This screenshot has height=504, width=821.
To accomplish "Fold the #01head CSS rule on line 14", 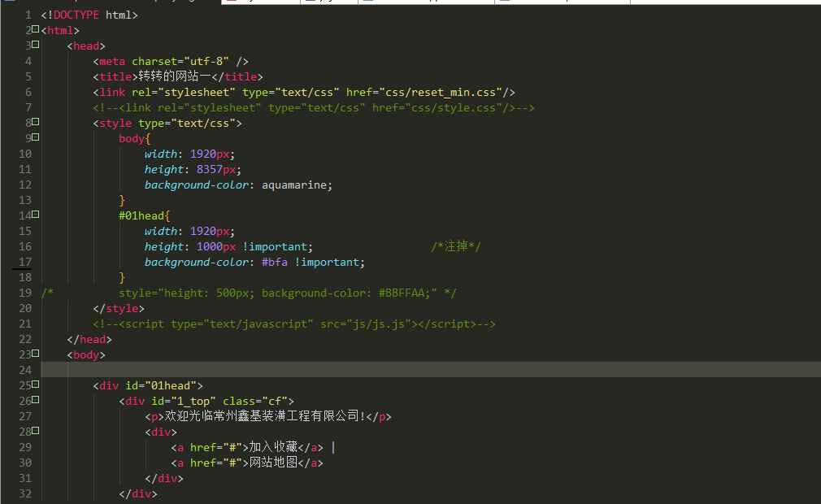I will pyautogui.click(x=35, y=214).
